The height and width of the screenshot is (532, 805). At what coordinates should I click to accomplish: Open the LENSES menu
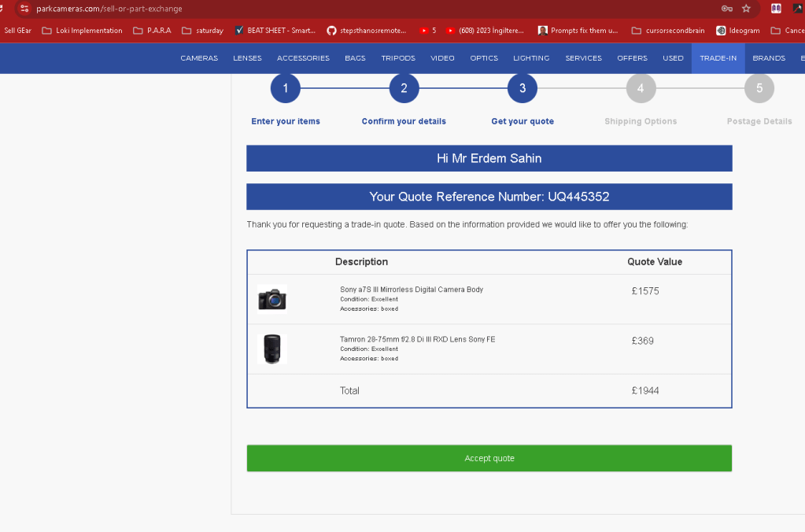(247, 58)
